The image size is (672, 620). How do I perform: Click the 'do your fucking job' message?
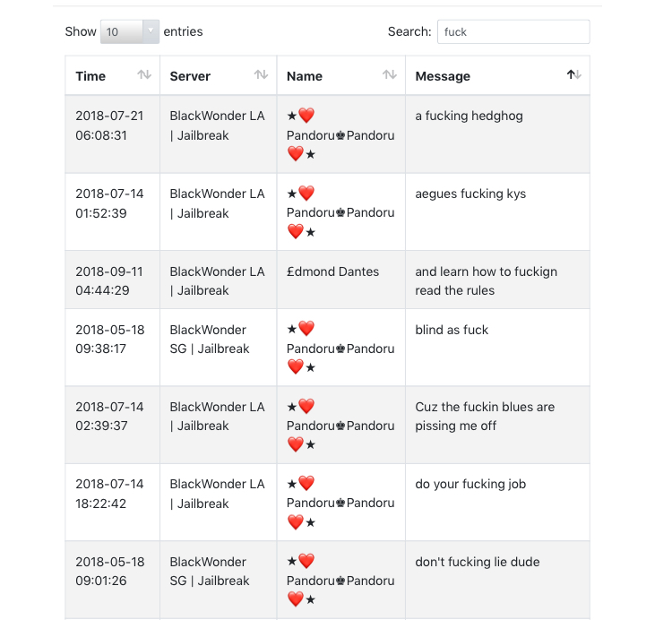tap(470, 484)
